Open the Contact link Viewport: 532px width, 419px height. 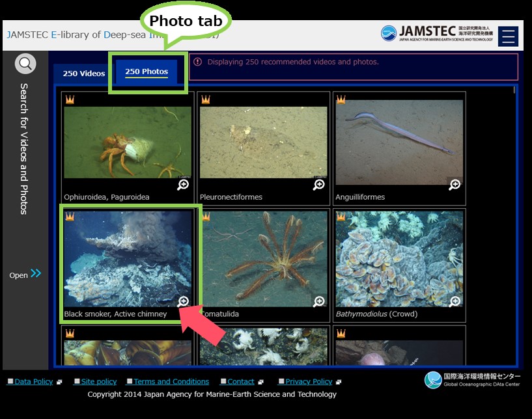point(240,382)
